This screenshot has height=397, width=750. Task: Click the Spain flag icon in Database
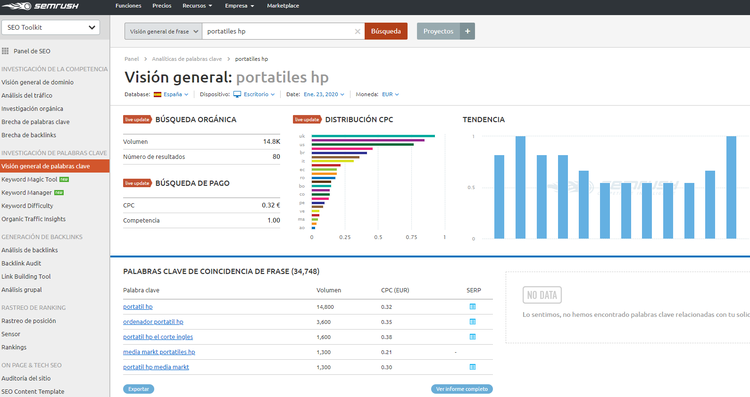click(x=157, y=94)
